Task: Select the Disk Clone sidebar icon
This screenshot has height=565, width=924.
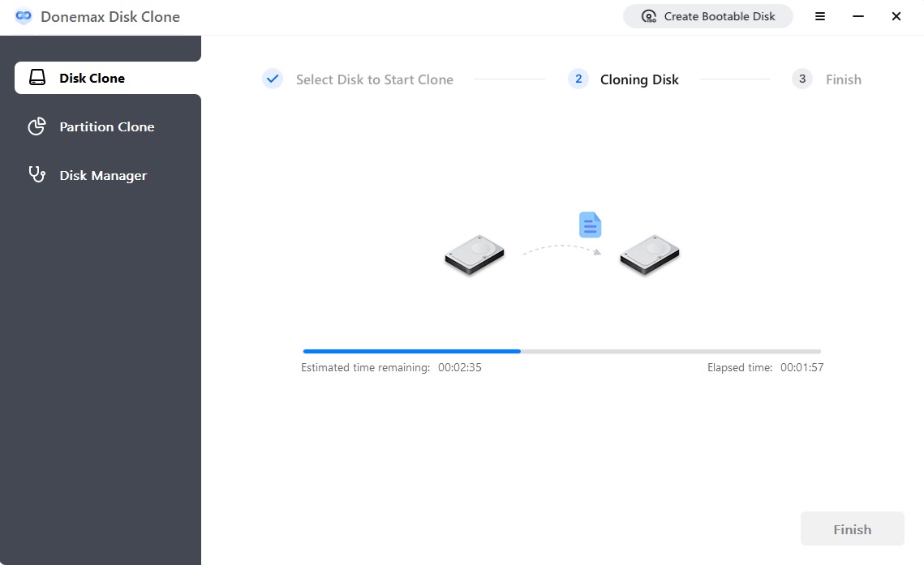Action: tap(37, 77)
